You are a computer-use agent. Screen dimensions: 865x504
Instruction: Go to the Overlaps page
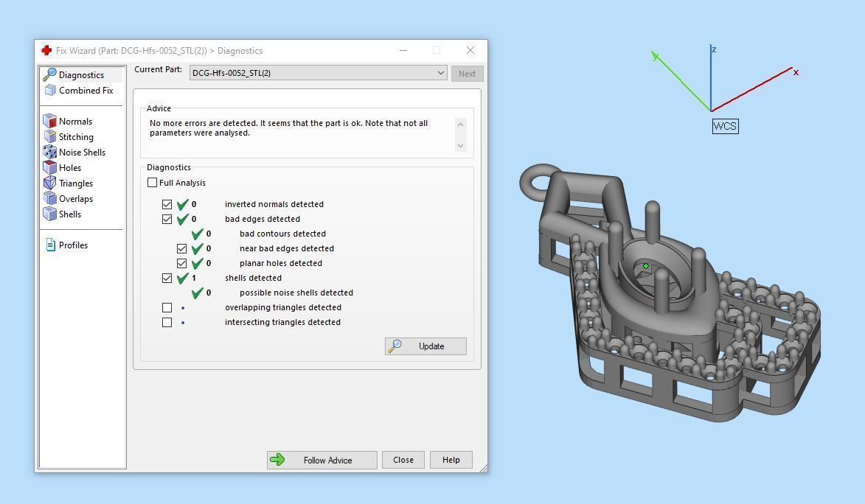click(x=76, y=198)
